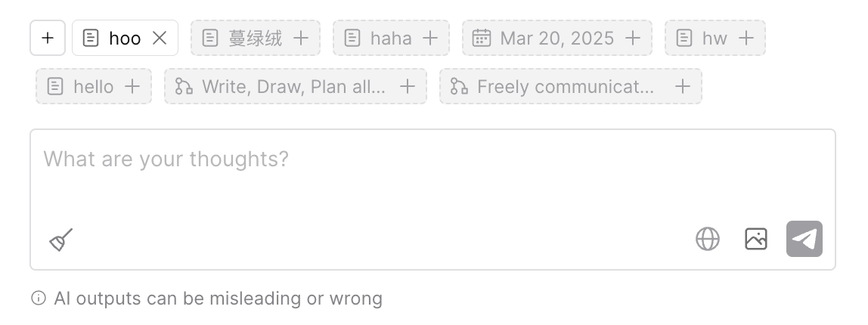The height and width of the screenshot is (325, 868).
Task: Attach an image using the picture icon
Action: 756,239
